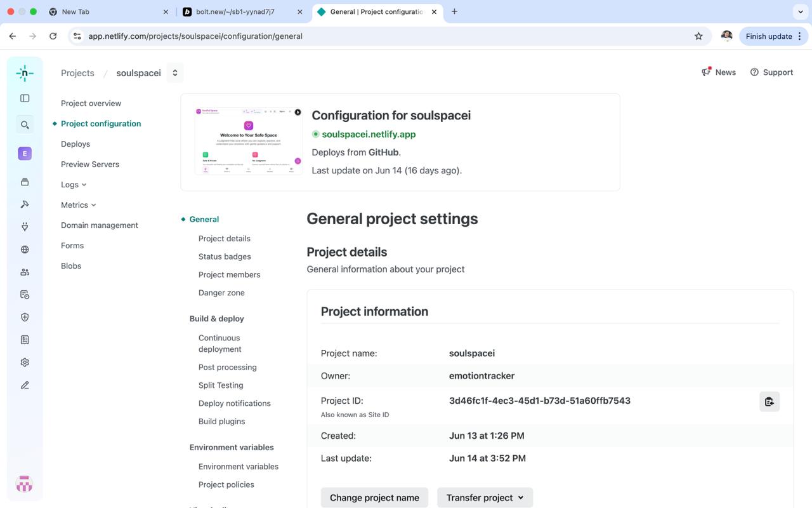Click the Netlify logo icon
This screenshot has height=508, width=812.
(x=25, y=73)
